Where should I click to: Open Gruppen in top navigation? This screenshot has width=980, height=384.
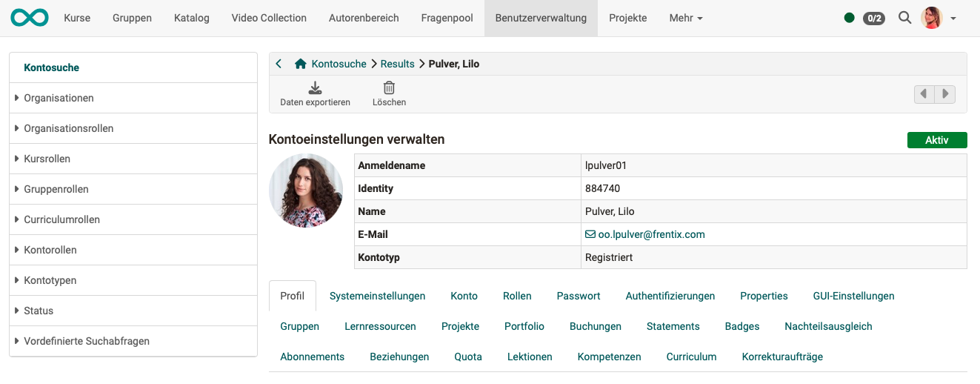click(133, 18)
